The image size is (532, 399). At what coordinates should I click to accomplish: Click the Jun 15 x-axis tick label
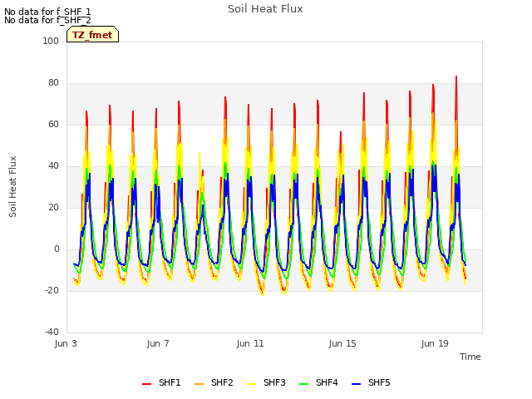[x=342, y=343]
